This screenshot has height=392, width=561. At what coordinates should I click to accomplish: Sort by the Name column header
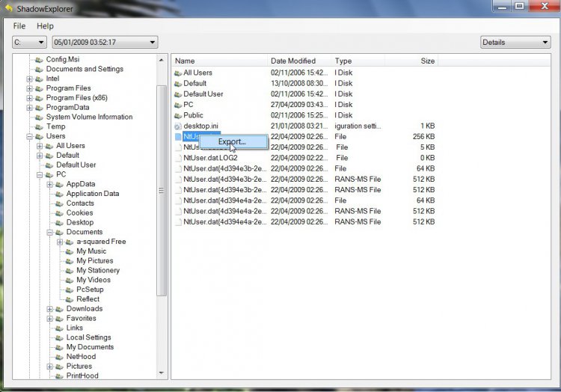click(219, 61)
